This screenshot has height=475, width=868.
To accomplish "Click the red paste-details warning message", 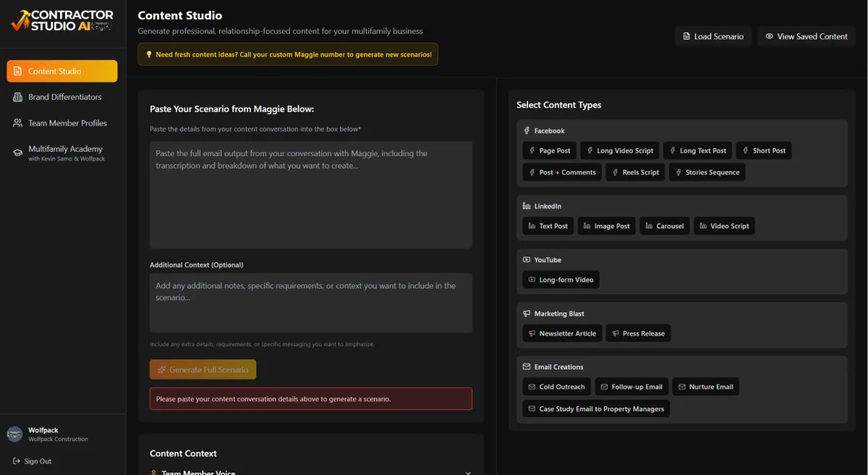I will point(311,398).
